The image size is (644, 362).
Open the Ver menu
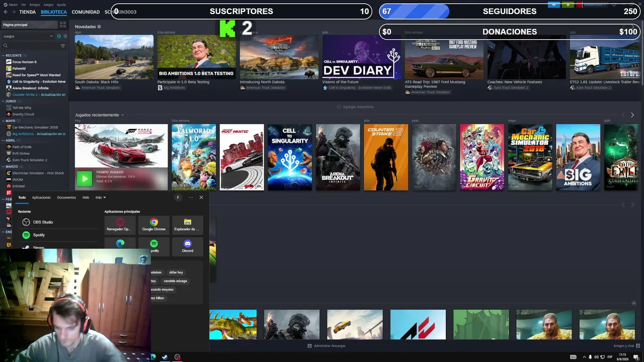pyautogui.click(x=24, y=5)
